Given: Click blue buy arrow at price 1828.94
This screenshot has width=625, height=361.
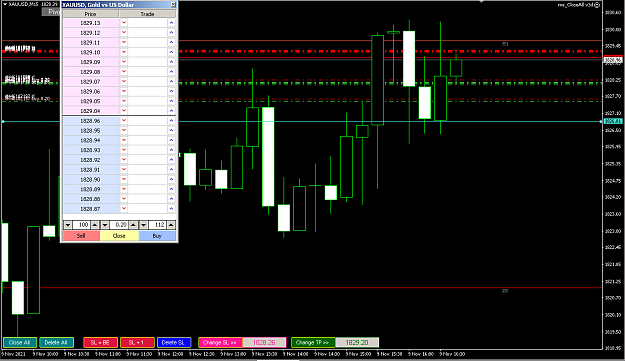Looking at the screenshot, I should tap(171, 140).
